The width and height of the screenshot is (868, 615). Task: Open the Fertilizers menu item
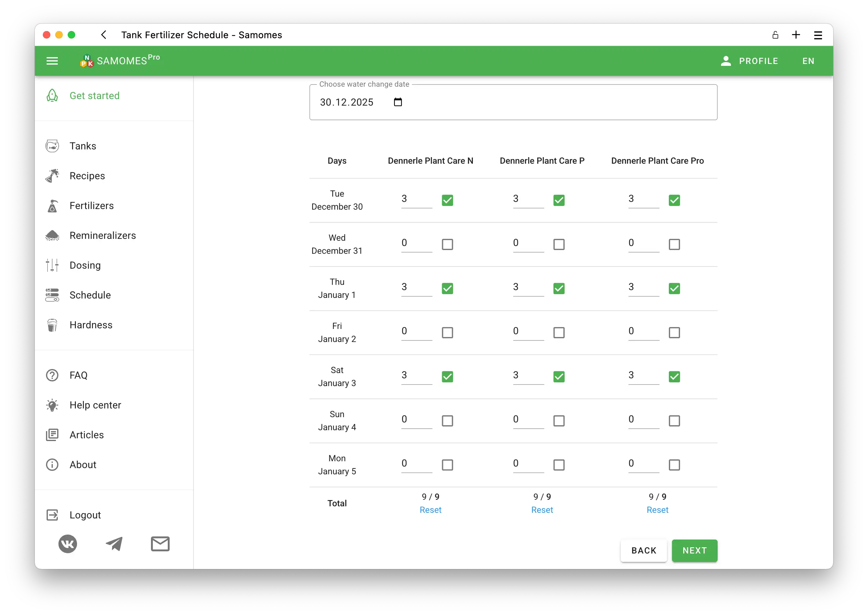(x=91, y=206)
